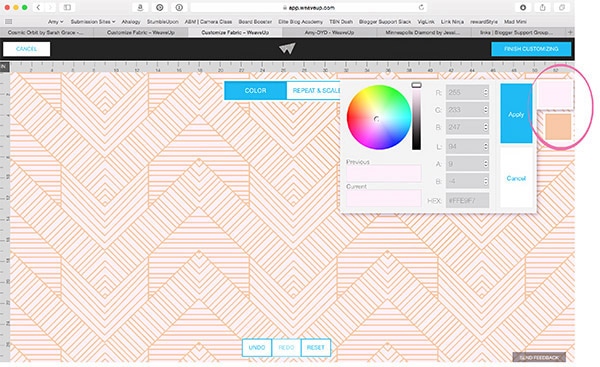This screenshot has width=600, height=367.
Task: Click Finish Customizing button
Action: [x=531, y=49]
